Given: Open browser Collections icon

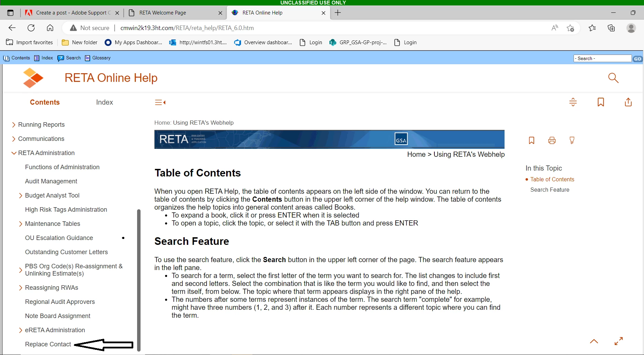Looking at the screenshot, I should click(x=611, y=28).
